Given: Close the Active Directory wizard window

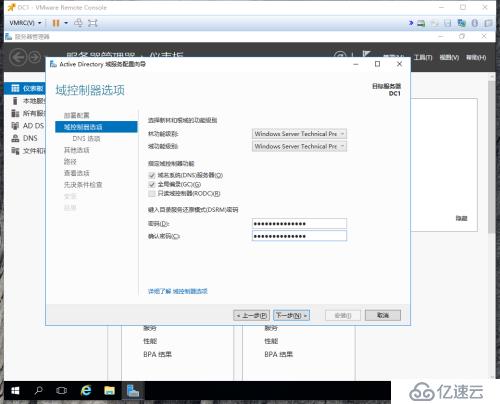Looking at the screenshot, I should point(399,64).
